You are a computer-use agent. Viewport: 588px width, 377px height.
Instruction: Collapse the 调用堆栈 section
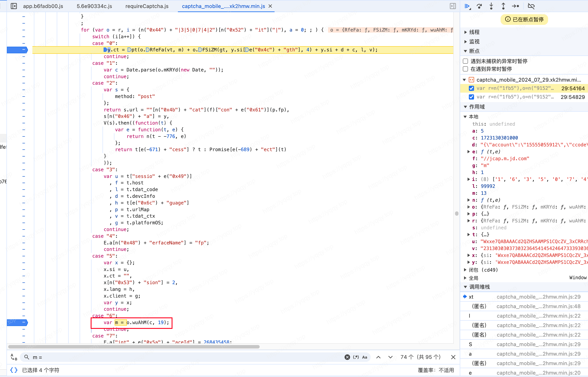coord(465,287)
